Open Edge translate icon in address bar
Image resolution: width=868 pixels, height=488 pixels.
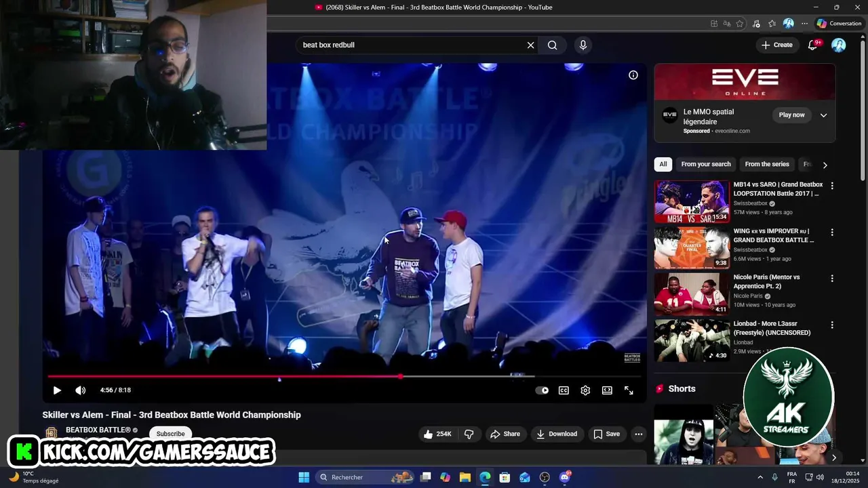point(726,23)
